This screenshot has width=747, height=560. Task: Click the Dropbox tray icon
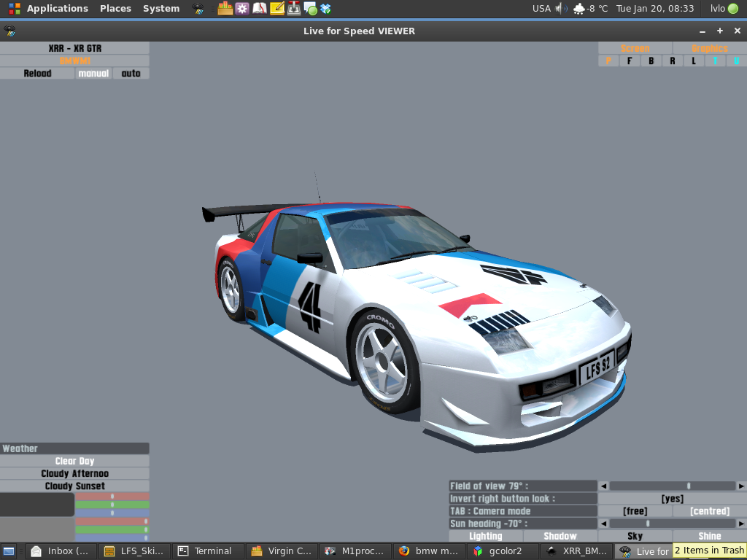pos(326,9)
